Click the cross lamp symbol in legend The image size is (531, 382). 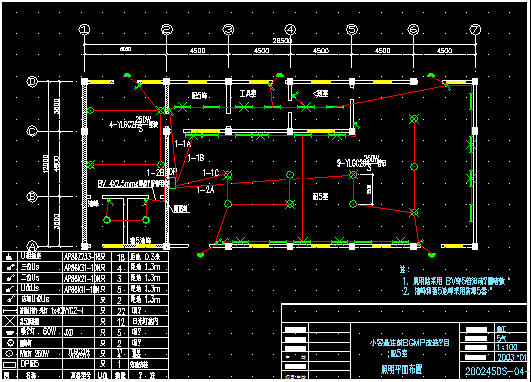(10, 321)
